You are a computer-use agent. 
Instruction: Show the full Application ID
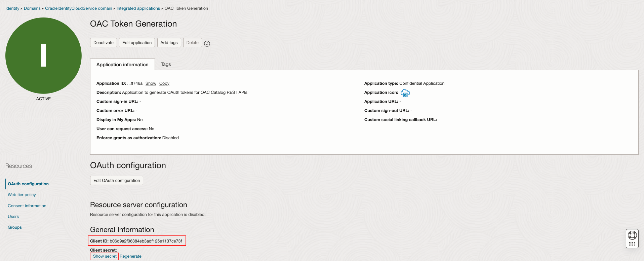click(151, 83)
